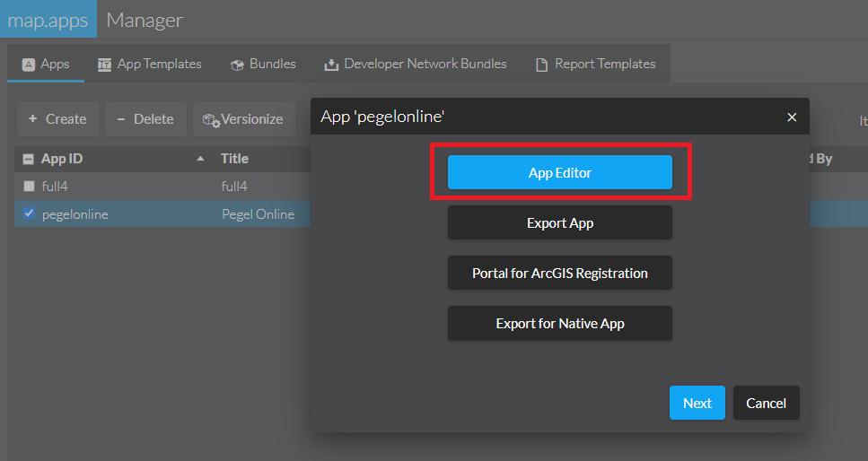Click the Title column header
Image resolution: width=868 pixels, height=461 pixels.
pos(234,159)
